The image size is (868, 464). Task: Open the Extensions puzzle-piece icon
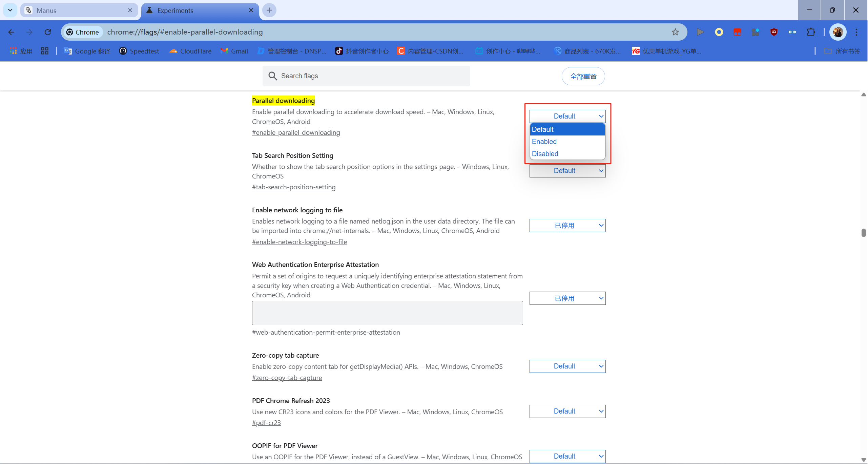point(811,32)
